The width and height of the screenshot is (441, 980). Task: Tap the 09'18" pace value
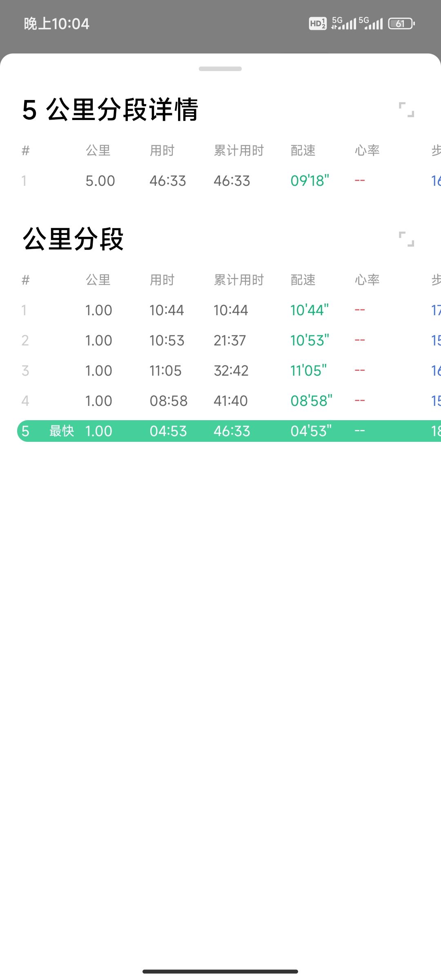click(310, 180)
